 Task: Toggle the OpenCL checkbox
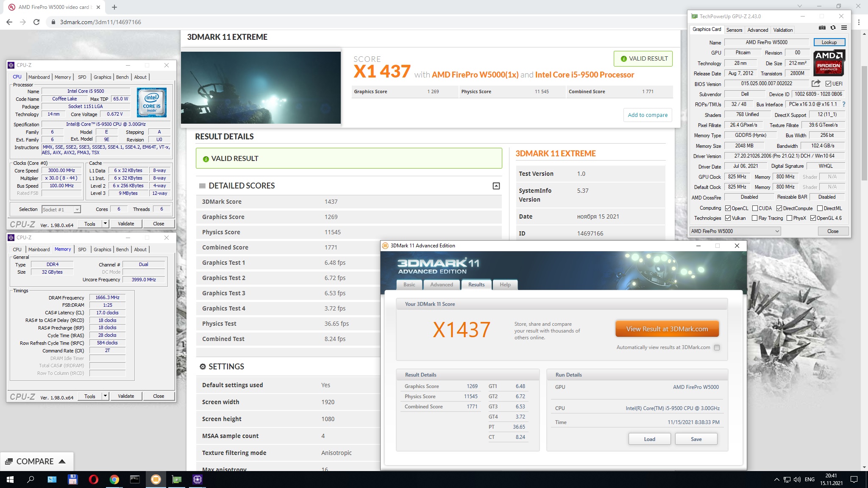coord(728,208)
